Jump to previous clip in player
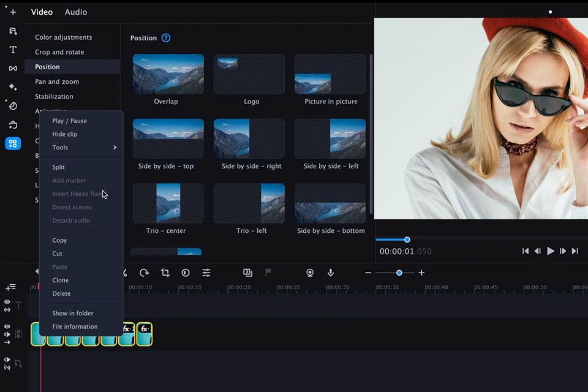This screenshot has height=392, width=588. pyautogui.click(x=526, y=251)
